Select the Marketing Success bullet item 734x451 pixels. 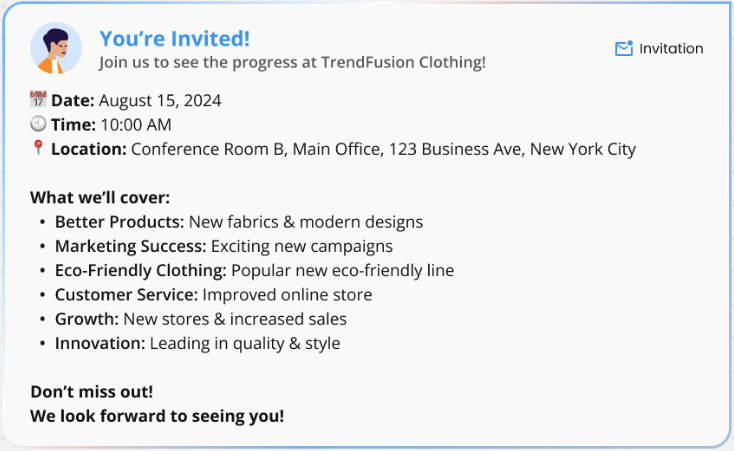coord(224,246)
